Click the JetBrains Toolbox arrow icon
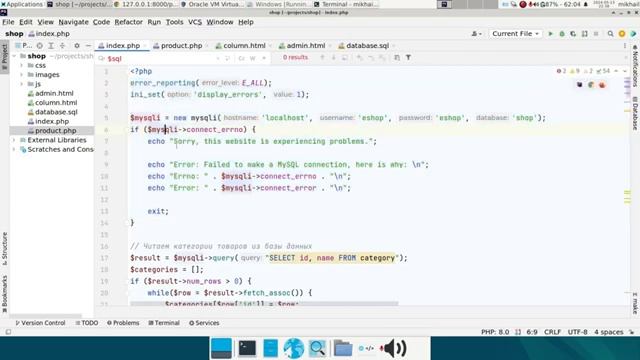Screen dimensions: 640x360 click(633, 34)
